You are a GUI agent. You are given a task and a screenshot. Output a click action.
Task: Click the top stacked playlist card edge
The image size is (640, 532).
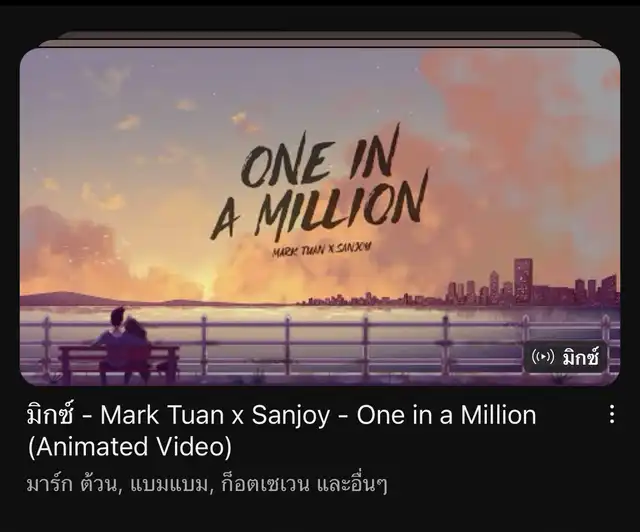(320, 35)
